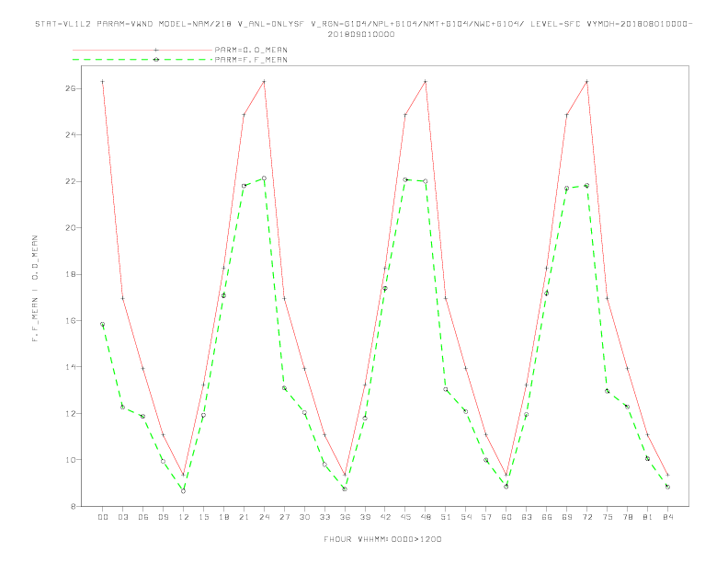
Task: Click green F.F_MEAN circle marker at hour 45
Action: tap(405, 179)
